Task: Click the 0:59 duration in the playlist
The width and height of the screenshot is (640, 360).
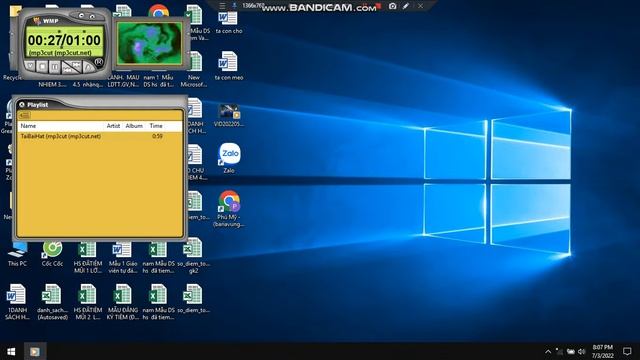Action: point(157,136)
